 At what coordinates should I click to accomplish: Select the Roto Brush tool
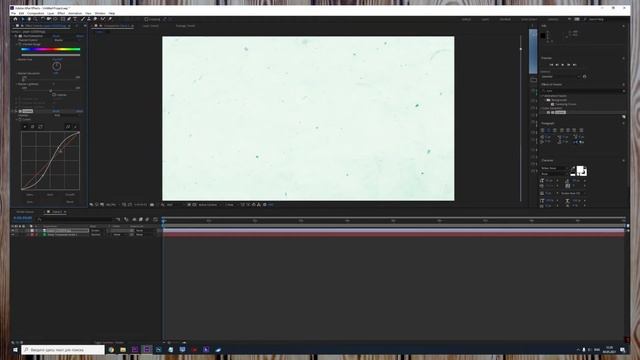(x=102, y=19)
